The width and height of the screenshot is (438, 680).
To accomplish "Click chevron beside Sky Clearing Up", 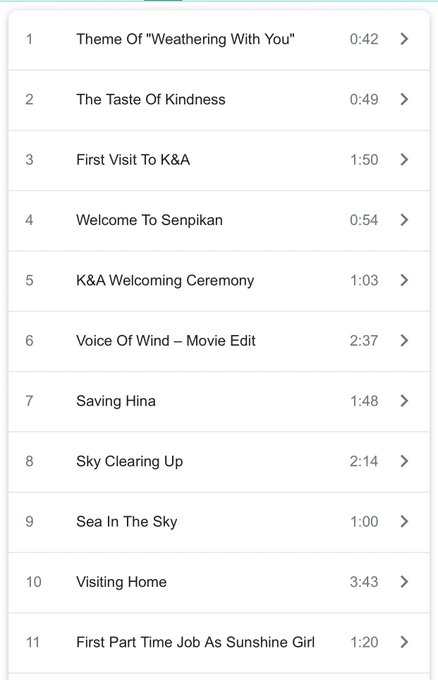I will pos(404,461).
